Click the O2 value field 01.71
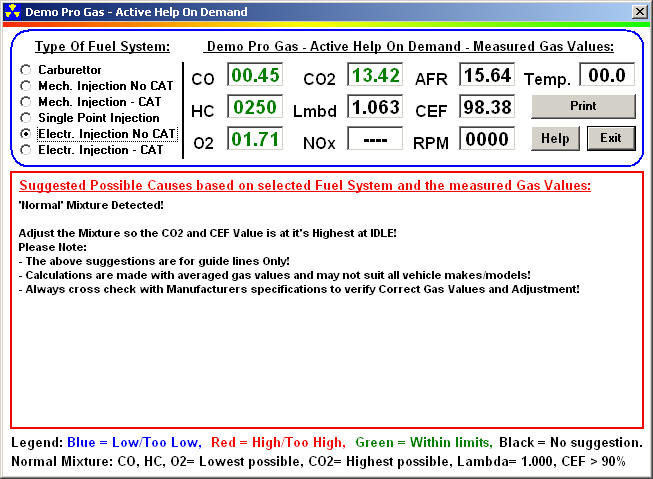 [254, 139]
